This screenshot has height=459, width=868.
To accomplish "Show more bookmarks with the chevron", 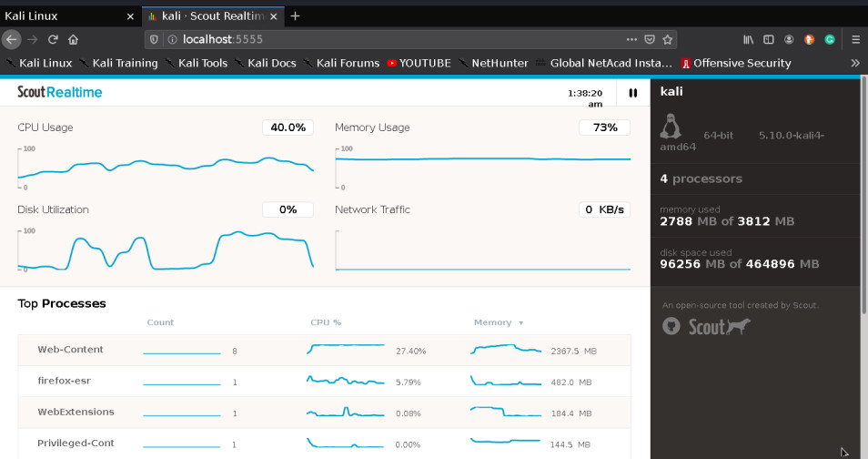I will tap(855, 63).
